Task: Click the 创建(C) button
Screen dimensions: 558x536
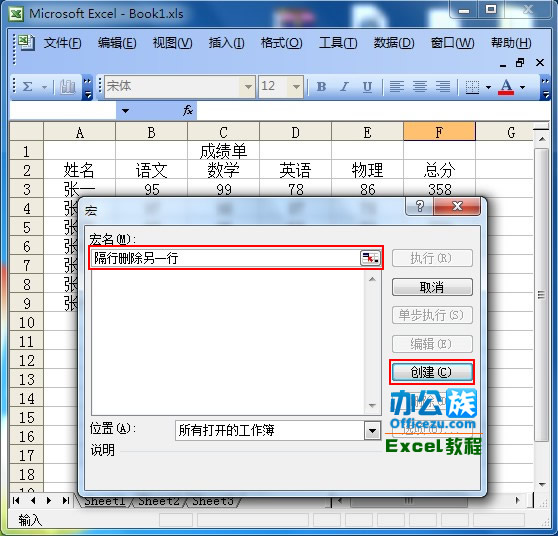Action: coord(432,372)
